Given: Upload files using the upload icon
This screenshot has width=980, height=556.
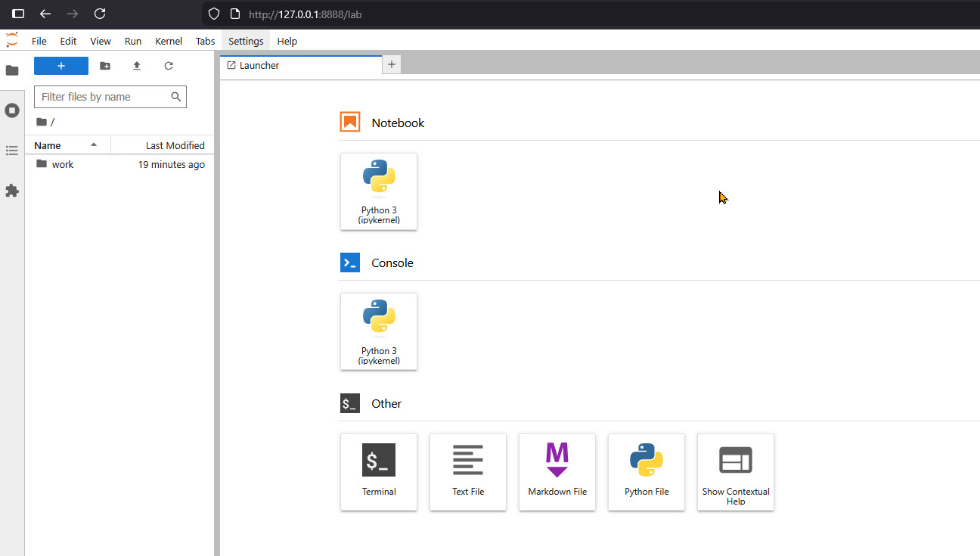Looking at the screenshot, I should click(137, 66).
